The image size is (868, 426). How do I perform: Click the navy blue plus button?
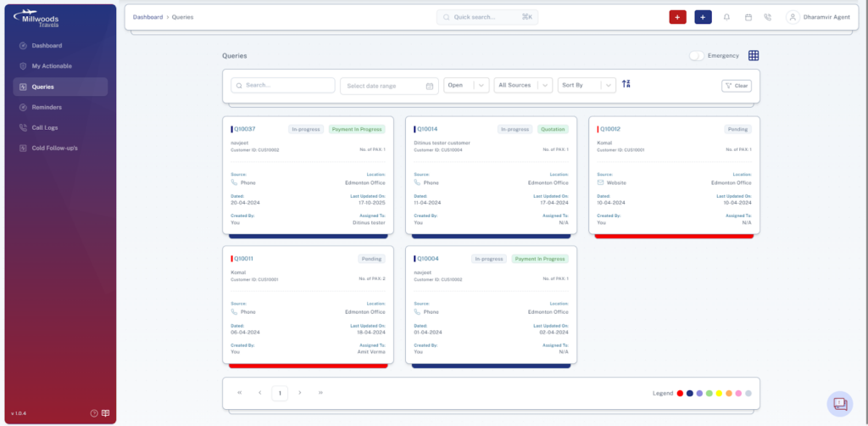[703, 17]
